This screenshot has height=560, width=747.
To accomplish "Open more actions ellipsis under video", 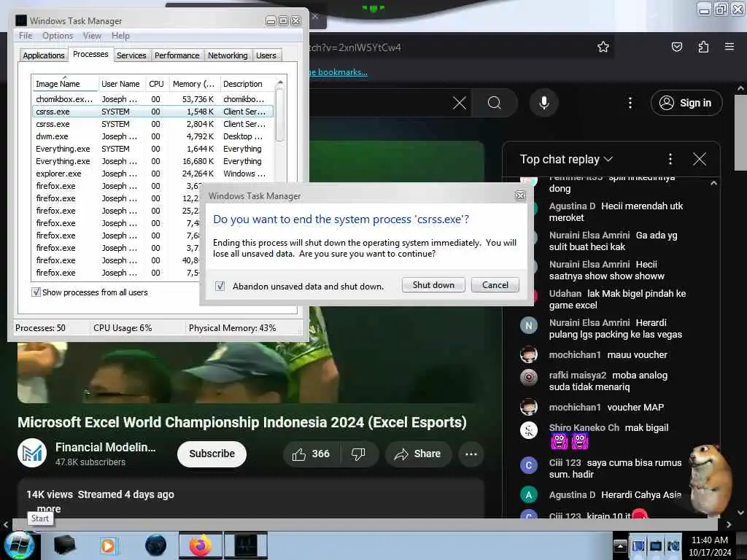I will click(x=471, y=454).
